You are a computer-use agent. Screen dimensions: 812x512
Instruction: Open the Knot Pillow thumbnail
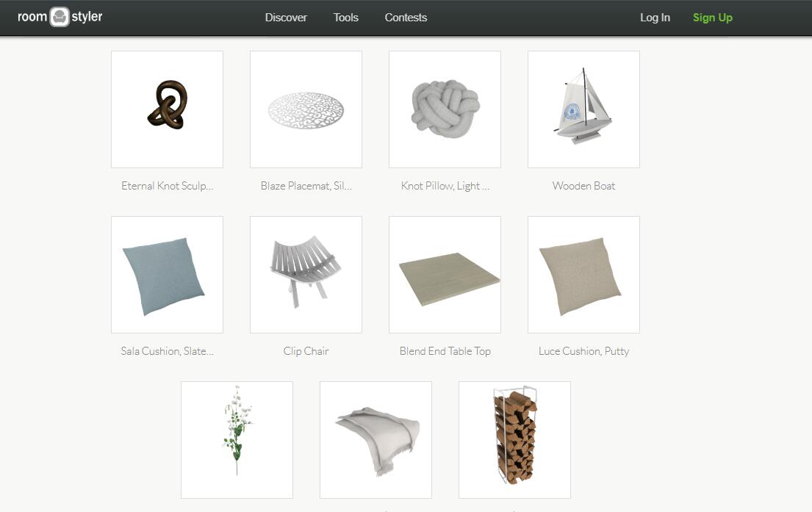[445, 109]
